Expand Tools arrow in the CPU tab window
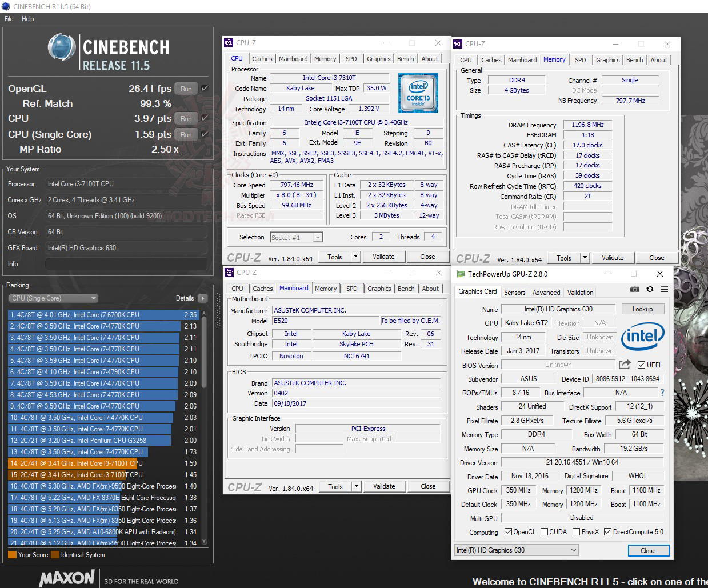Viewport: 708px width, 588px height. click(x=356, y=257)
